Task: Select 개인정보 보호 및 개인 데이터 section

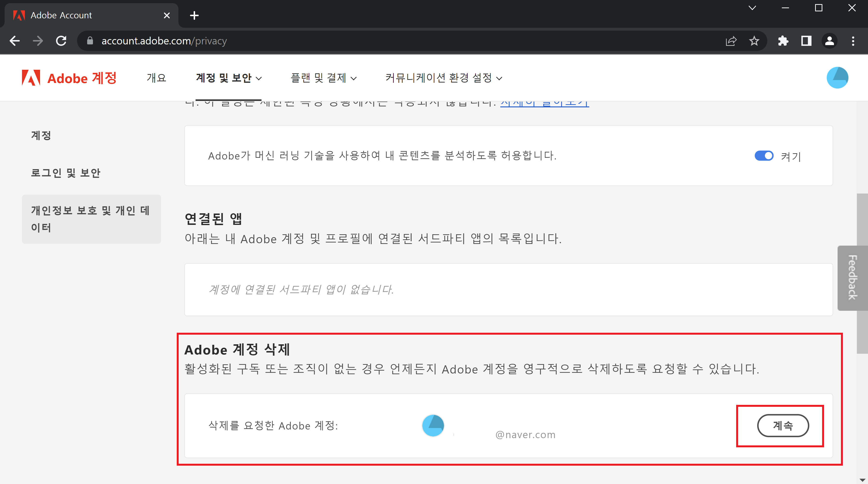Action: click(x=91, y=219)
